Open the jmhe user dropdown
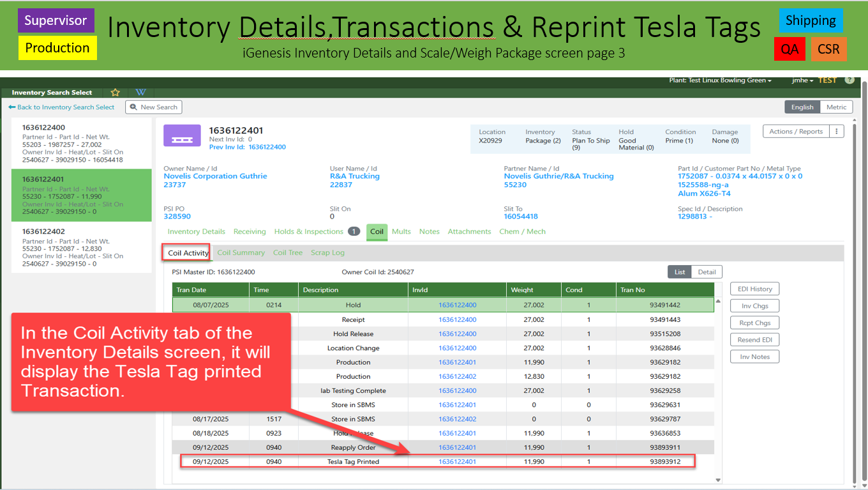 [x=802, y=80]
